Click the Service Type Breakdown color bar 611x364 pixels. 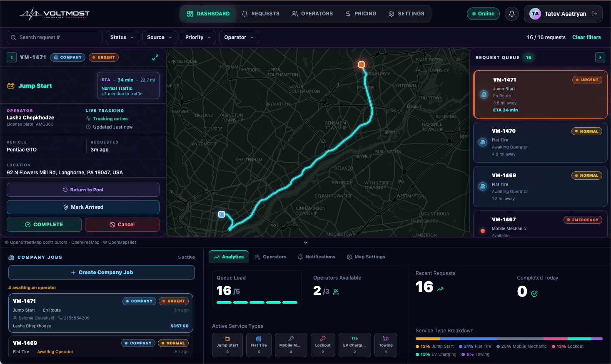coord(509,339)
